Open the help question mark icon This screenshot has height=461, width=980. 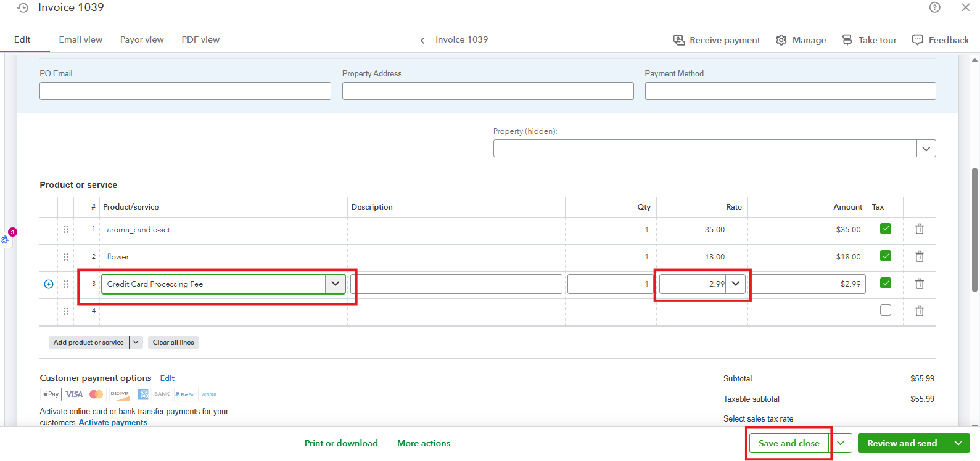(x=934, y=7)
